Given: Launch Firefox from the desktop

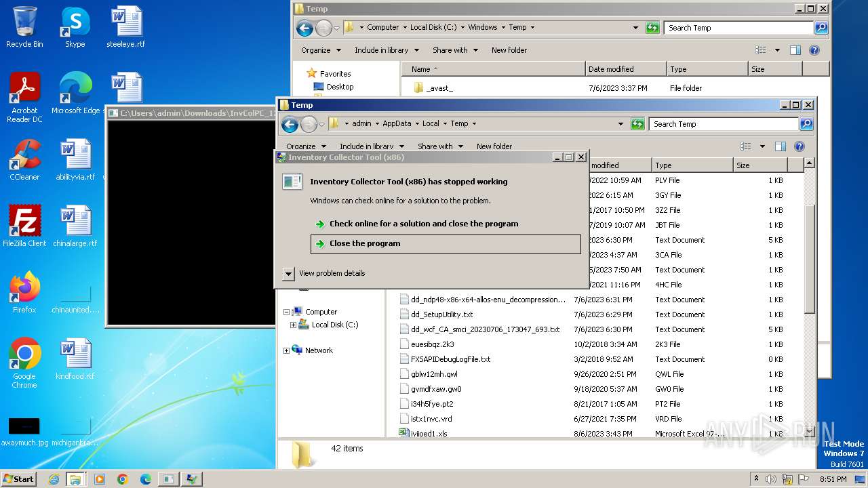Looking at the screenshot, I should [24, 293].
